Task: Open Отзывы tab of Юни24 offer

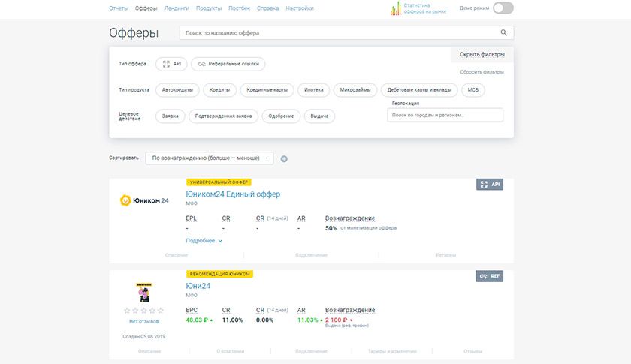Action: click(472, 351)
